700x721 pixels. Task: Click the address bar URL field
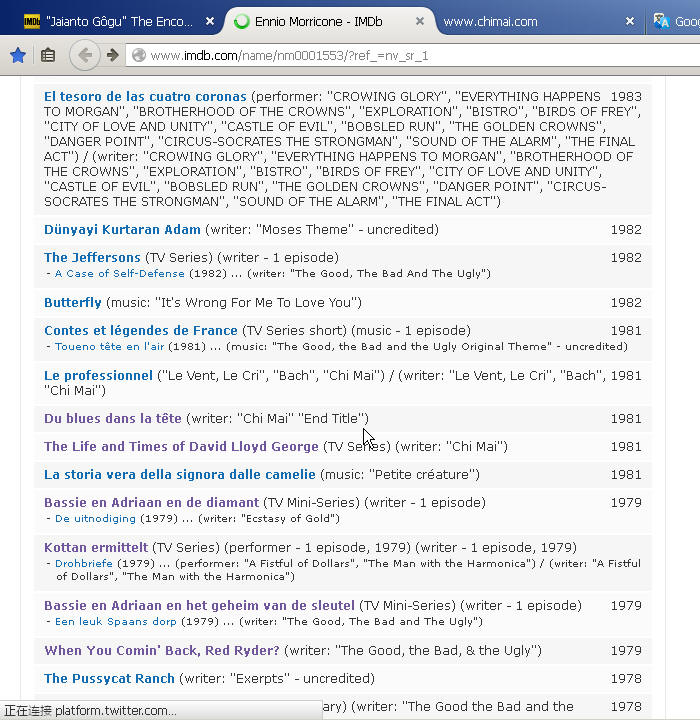coord(413,56)
